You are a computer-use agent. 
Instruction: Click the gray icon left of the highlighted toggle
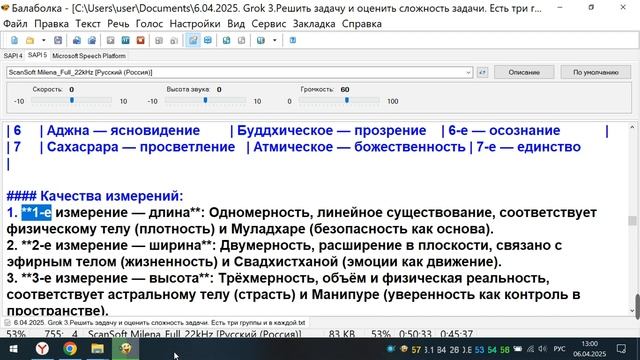click(174, 40)
